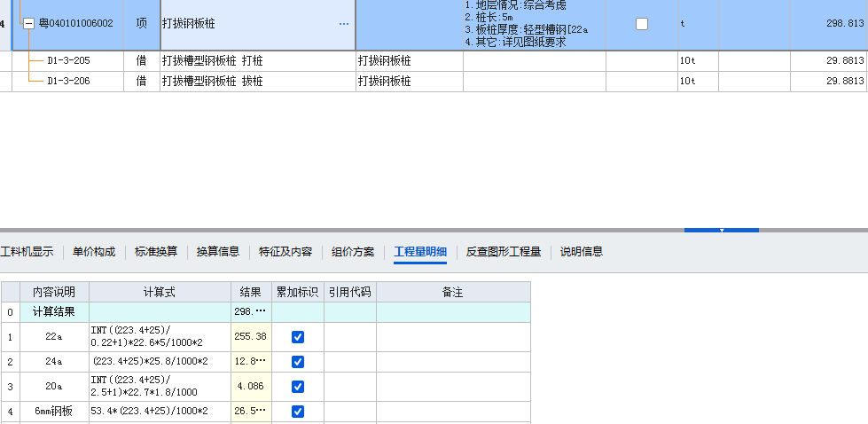The image size is (868, 424).
Task: Click the 备注 cell for row 22a
Action: [x=453, y=337]
